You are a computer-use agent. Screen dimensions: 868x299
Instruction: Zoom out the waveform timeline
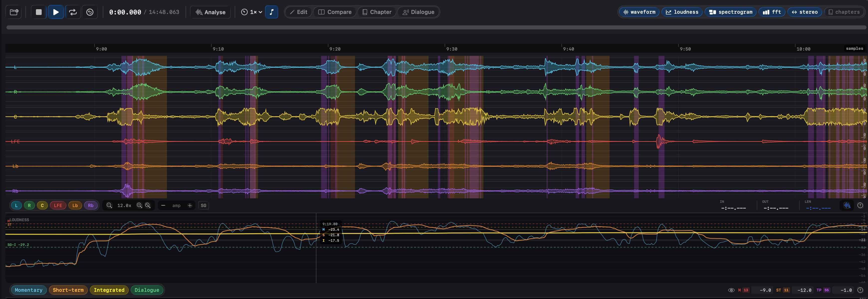[x=109, y=205]
